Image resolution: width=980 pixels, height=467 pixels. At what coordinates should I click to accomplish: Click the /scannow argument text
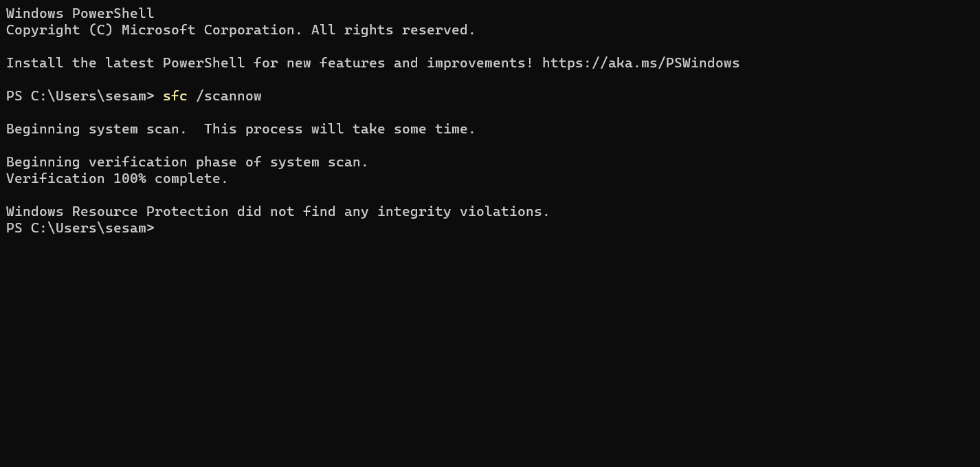(228, 96)
